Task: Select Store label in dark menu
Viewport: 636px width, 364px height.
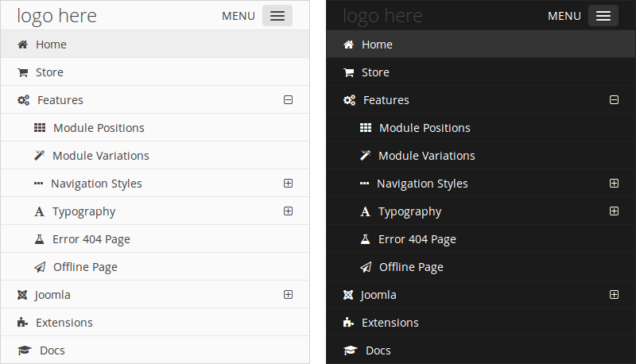Action: 375,72
